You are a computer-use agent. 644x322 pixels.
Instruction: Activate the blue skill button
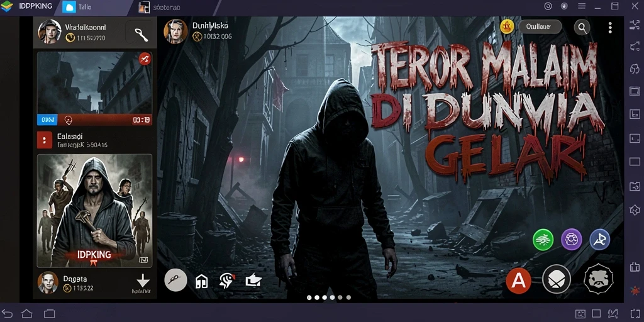point(599,240)
